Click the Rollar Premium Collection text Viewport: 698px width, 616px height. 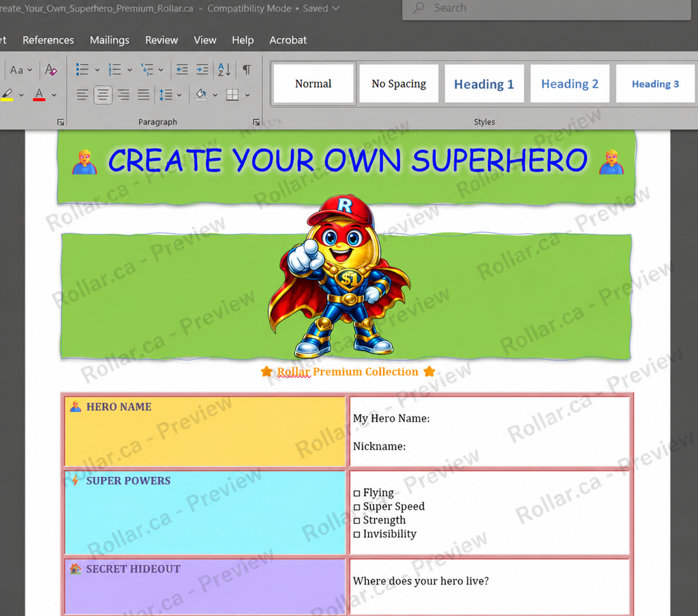(x=348, y=371)
